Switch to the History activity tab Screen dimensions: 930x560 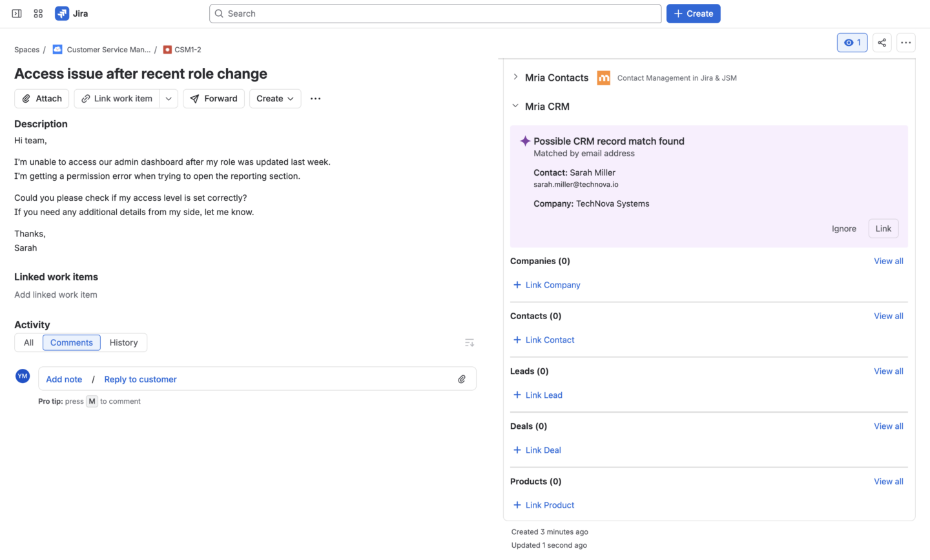pos(124,343)
